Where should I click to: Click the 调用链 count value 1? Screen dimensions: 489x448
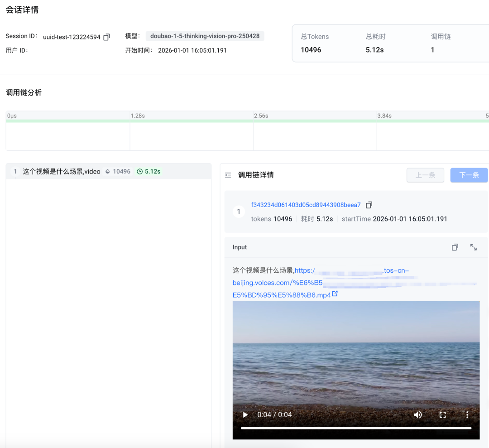click(x=432, y=50)
